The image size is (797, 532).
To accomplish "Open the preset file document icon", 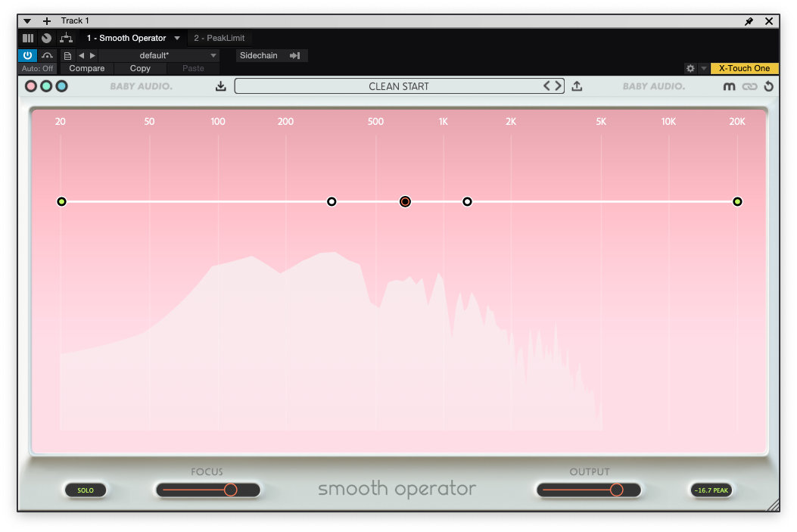I will 67,56.
